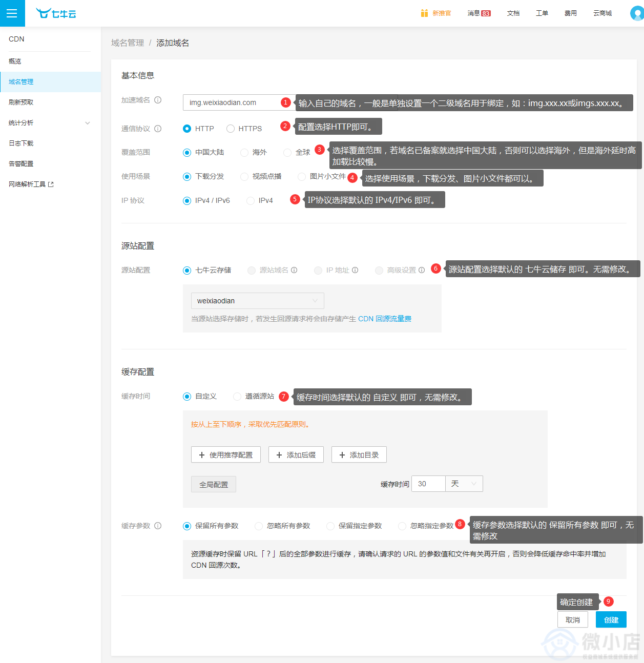Viewport: 644px width, 663px height.
Task: Click the info icon next to 通信协议
Action: tap(158, 129)
